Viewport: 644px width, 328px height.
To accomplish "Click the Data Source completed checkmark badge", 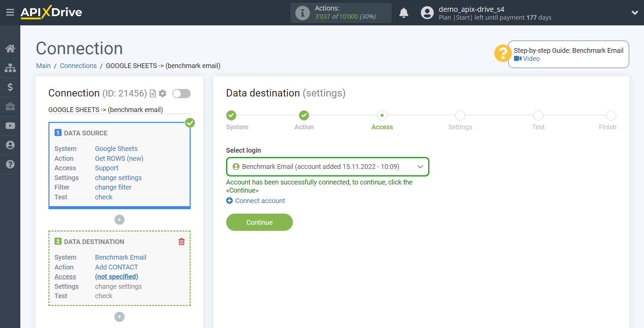I will 190,123.
